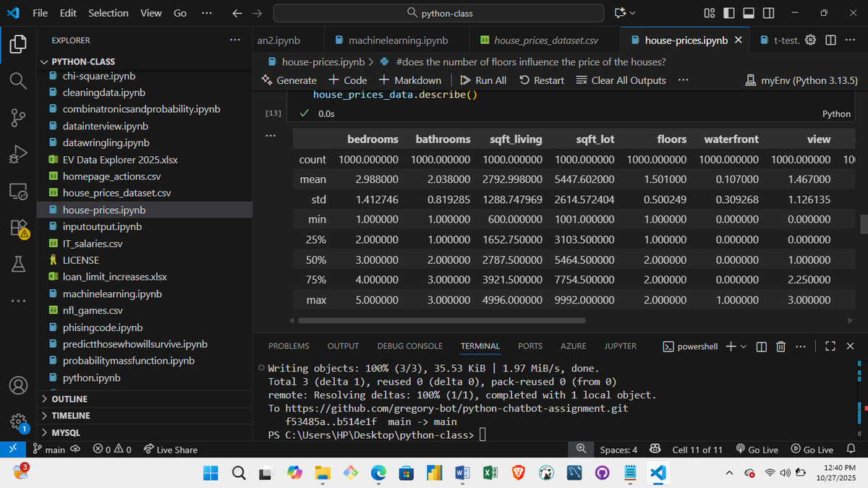Open the Testing flask view

pyautogui.click(x=18, y=265)
